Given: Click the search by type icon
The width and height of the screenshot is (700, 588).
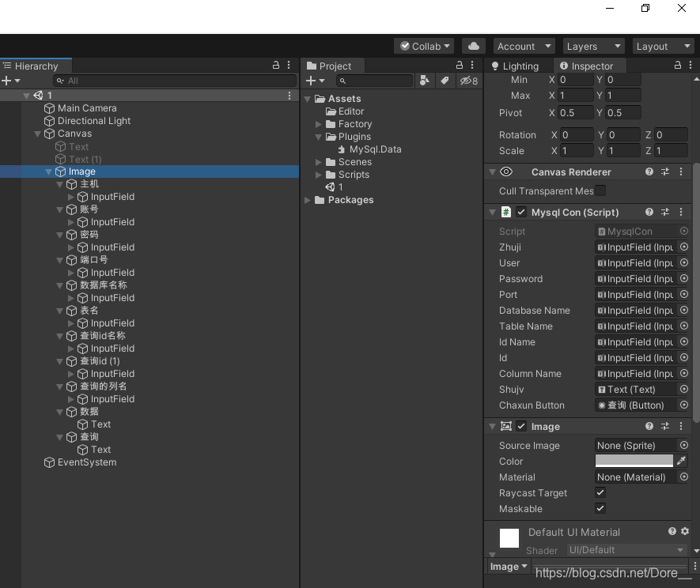Looking at the screenshot, I should pos(426,81).
